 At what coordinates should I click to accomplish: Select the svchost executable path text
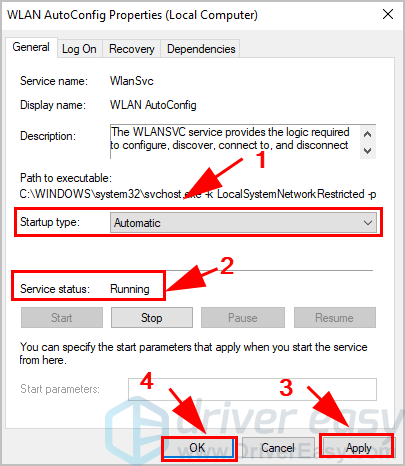coord(198,194)
